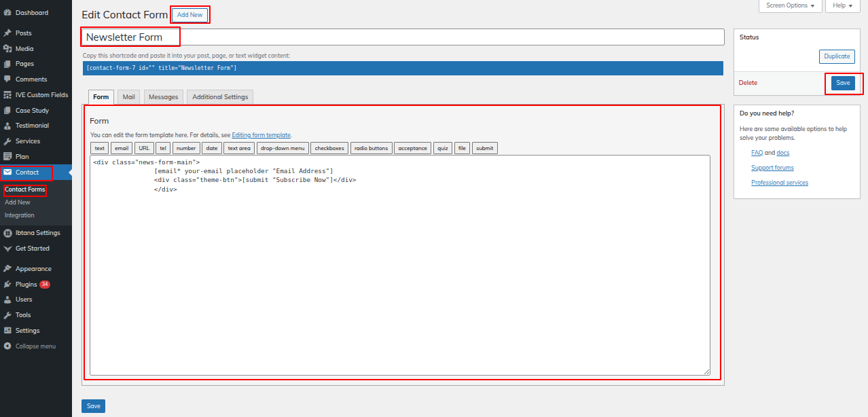
Task: Open Posts via the pushpin icon
Action: click(x=7, y=33)
